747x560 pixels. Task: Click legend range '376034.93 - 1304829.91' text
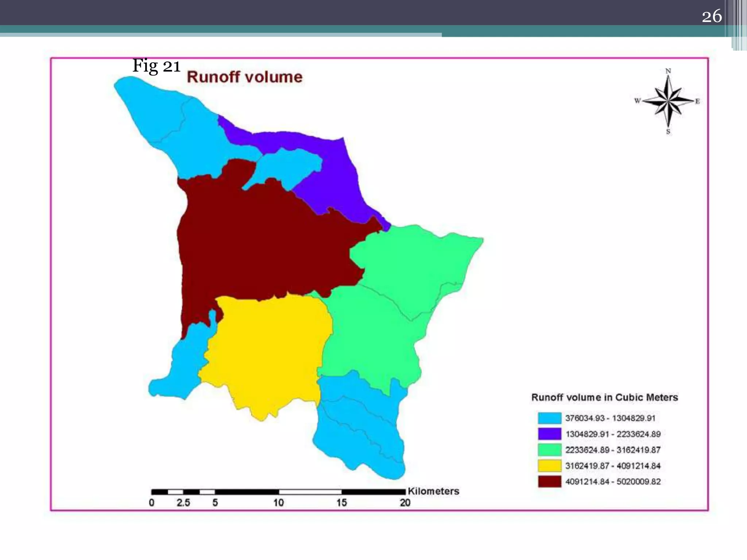(610, 418)
